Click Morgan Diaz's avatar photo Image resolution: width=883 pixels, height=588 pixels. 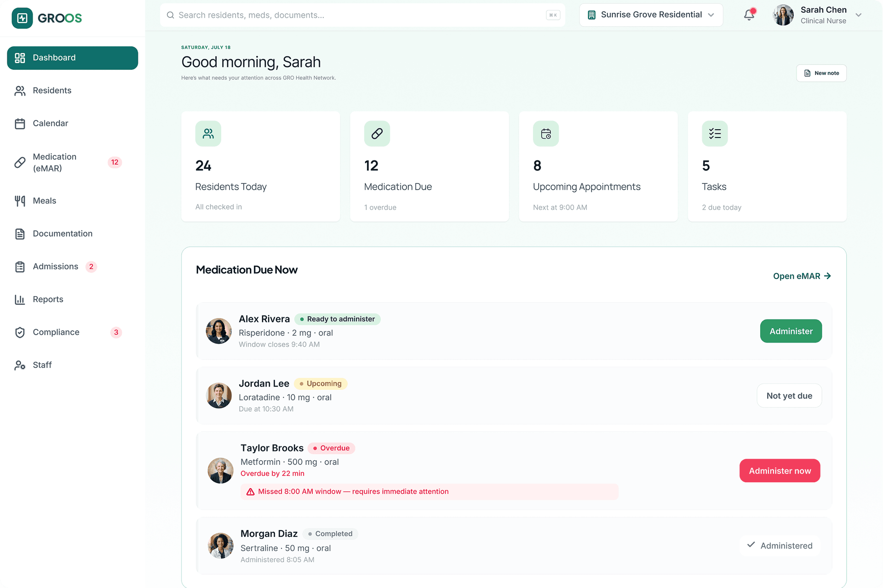click(221, 546)
